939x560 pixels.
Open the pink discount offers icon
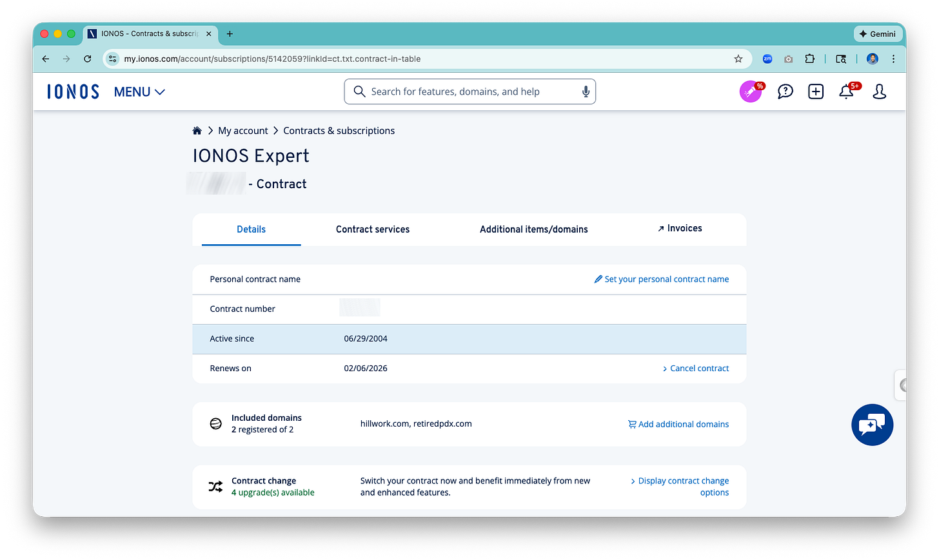751,92
